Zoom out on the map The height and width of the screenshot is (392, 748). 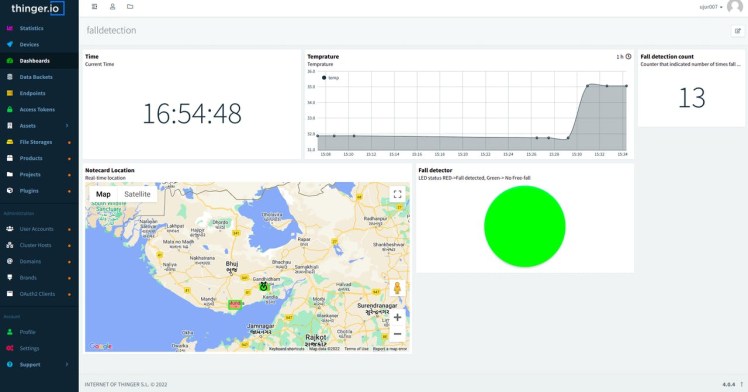(x=397, y=334)
